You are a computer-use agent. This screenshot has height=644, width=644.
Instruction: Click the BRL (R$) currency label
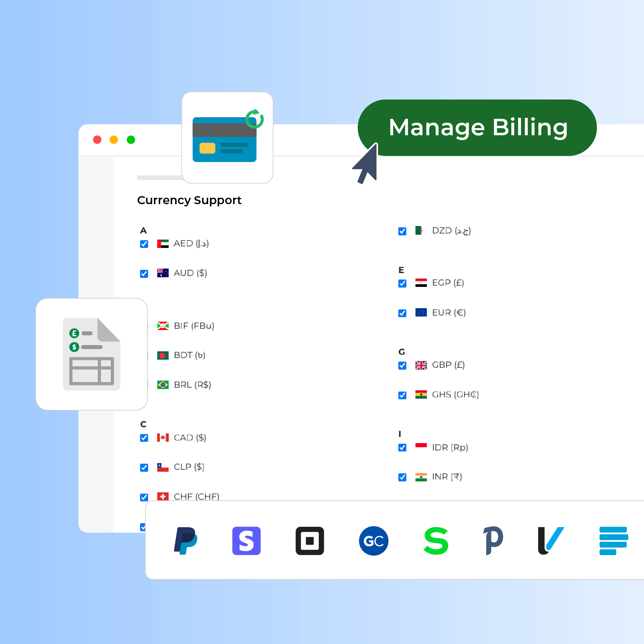click(x=192, y=385)
